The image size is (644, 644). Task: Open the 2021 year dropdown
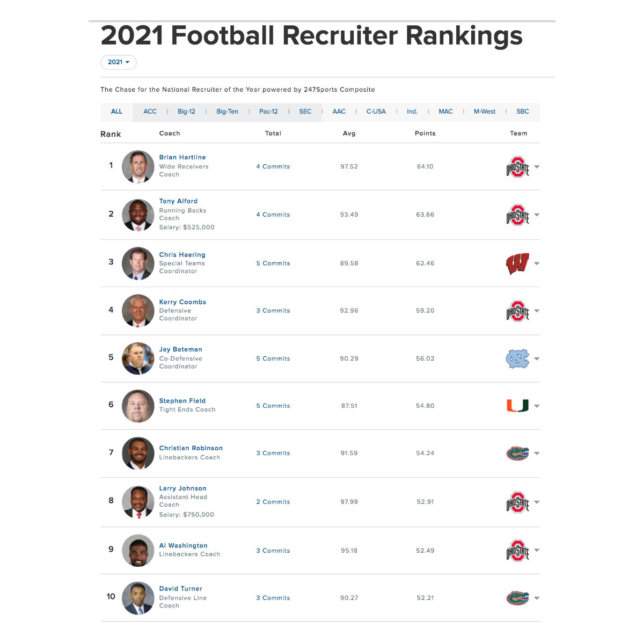coord(119,62)
